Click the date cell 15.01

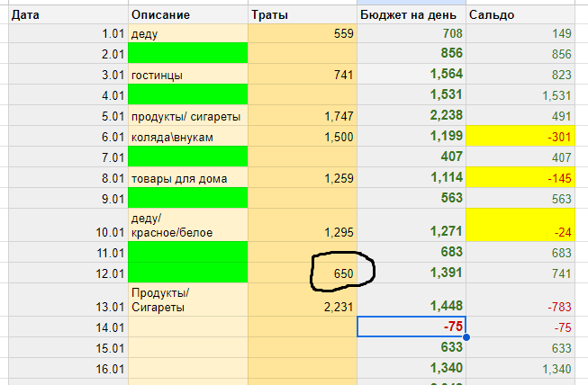[x=68, y=347]
